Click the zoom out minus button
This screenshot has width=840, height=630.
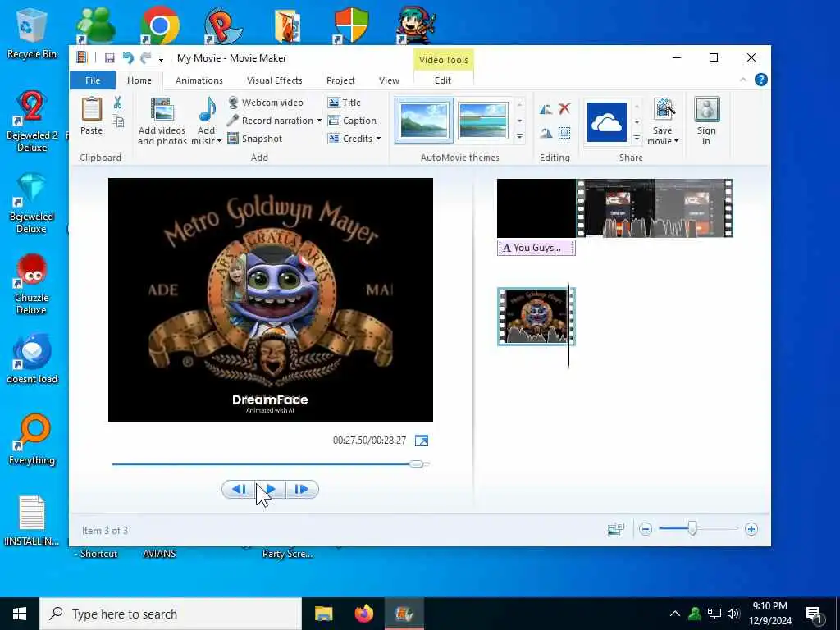click(x=646, y=529)
